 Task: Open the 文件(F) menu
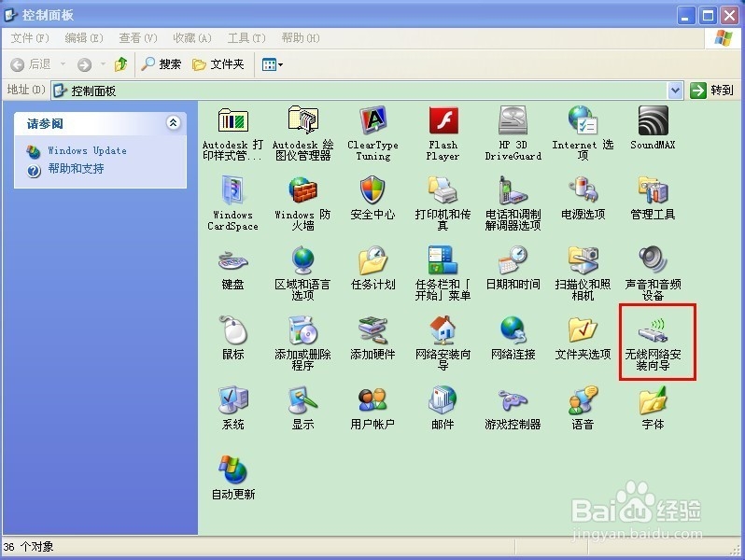[30, 38]
